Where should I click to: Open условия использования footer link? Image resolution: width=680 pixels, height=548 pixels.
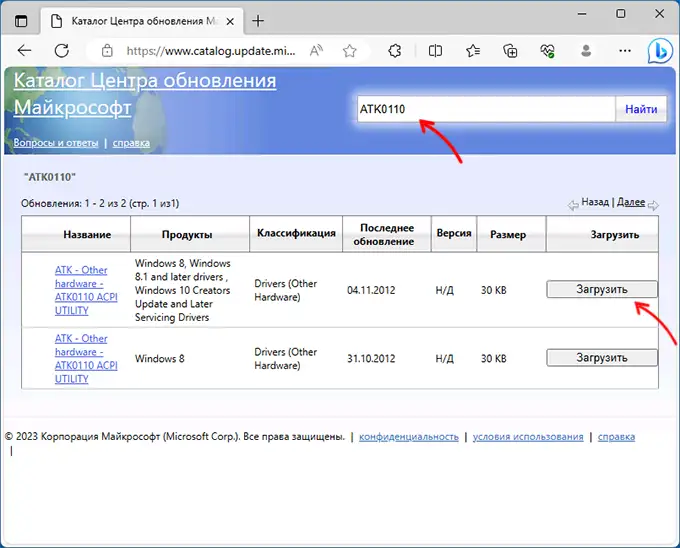[528, 437]
